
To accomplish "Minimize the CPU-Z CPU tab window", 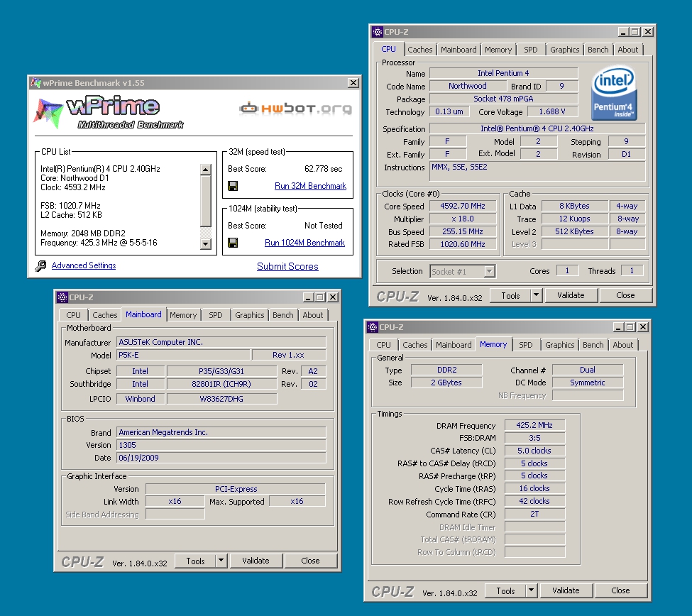I will point(623,32).
